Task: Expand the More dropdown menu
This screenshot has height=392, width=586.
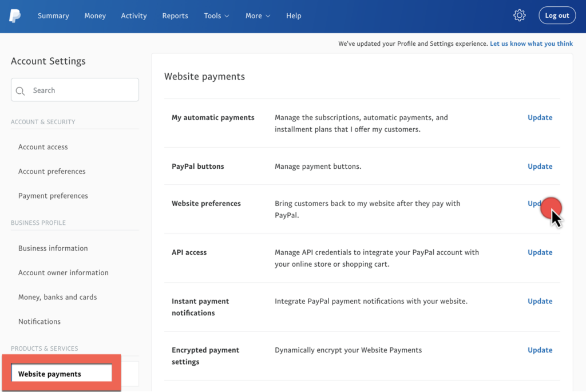Action: point(258,15)
